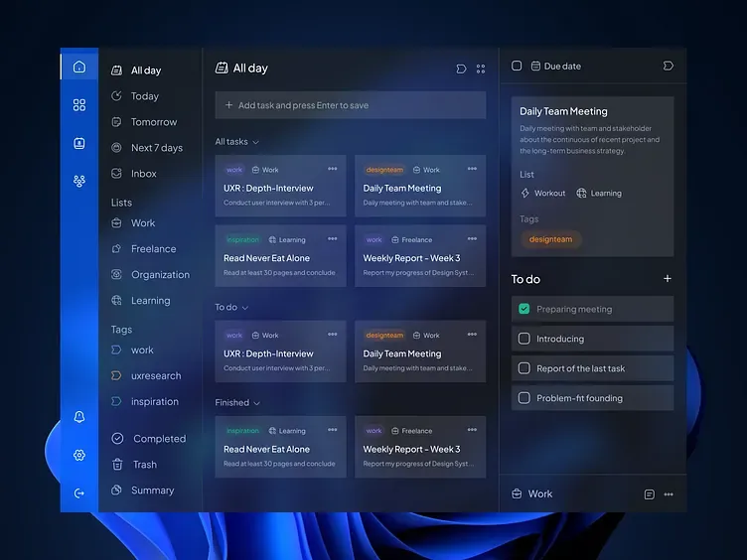This screenshot has width=747, height=560.
Task: Collapse the All tasks section chevron
Action: (256, 142)
